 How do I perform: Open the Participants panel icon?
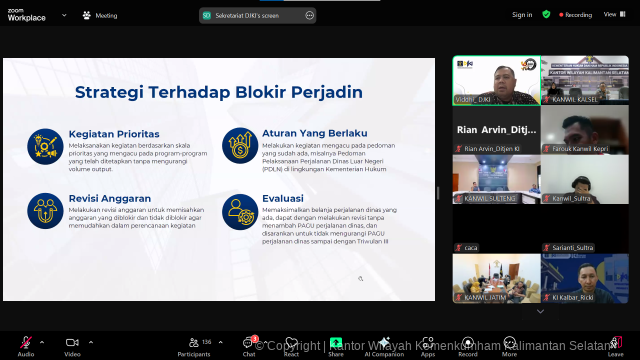[194, 342]
